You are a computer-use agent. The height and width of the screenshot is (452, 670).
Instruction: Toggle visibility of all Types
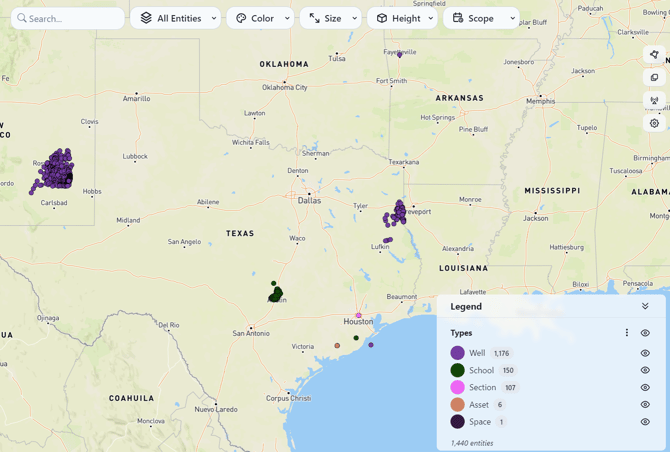click(x=645, y=333)
